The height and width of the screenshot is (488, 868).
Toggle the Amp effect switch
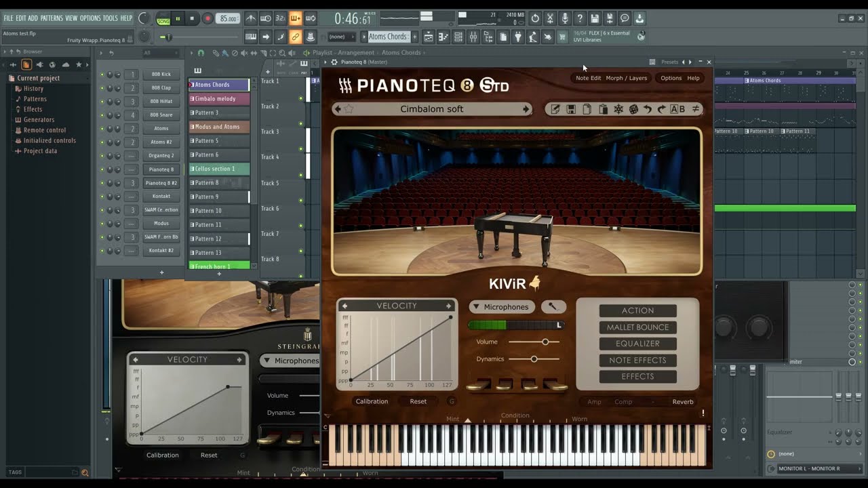pos(594,402)
